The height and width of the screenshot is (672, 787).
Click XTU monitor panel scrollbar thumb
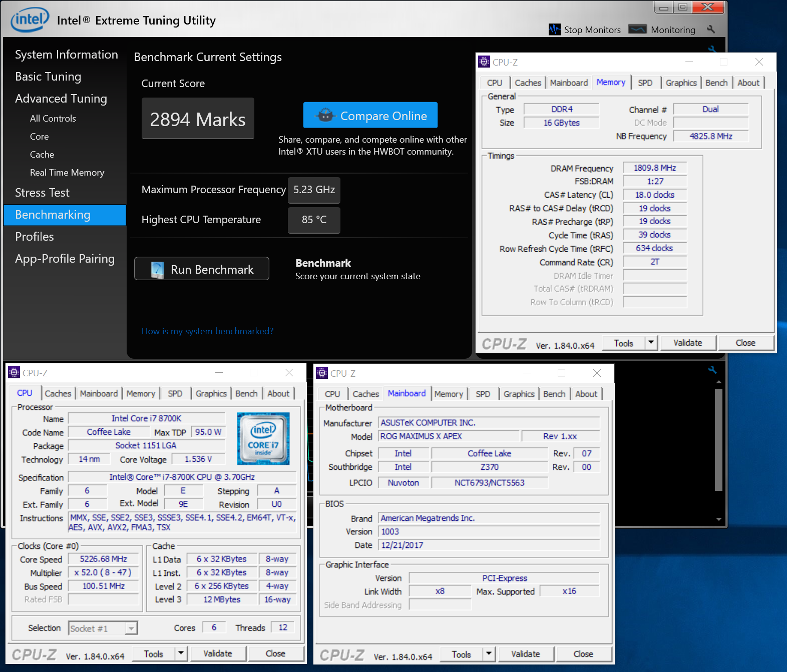pos(718,439)
